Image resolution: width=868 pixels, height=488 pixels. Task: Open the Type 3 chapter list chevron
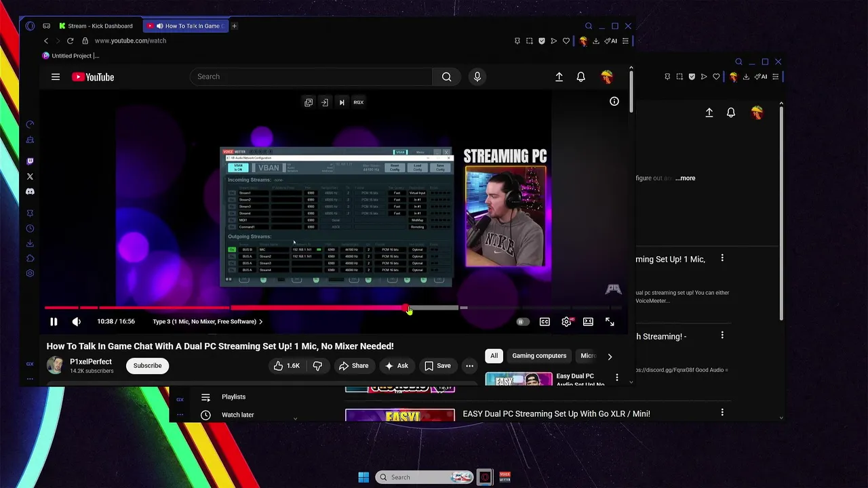[260, 322]
